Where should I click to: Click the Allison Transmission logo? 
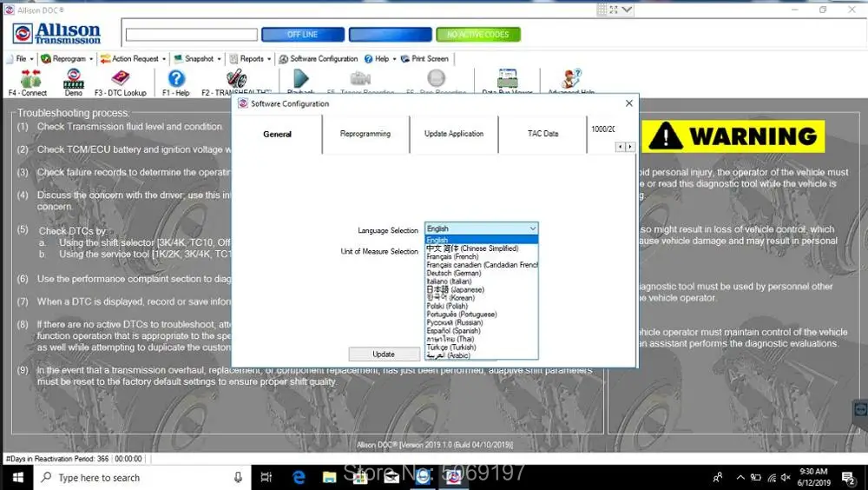click(57, 33)
